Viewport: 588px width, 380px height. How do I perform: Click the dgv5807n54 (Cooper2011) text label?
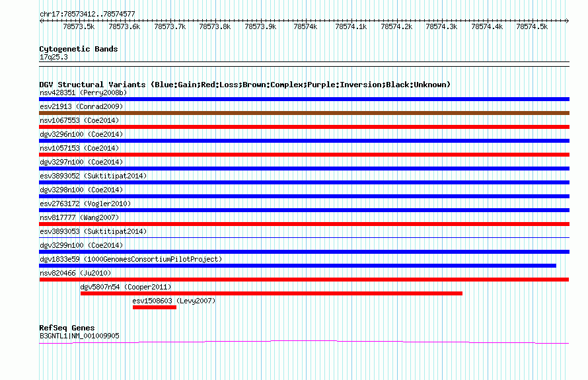pos(126,287)
